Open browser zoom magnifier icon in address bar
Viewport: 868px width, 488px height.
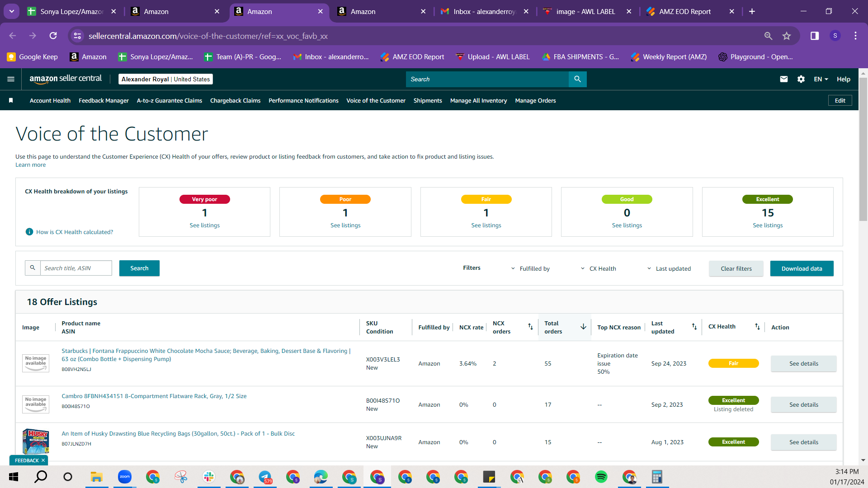(768, 36)
